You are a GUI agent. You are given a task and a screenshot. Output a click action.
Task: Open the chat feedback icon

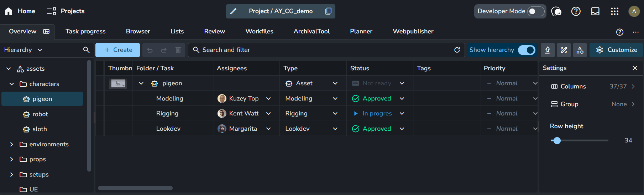(x=556, y=11)
